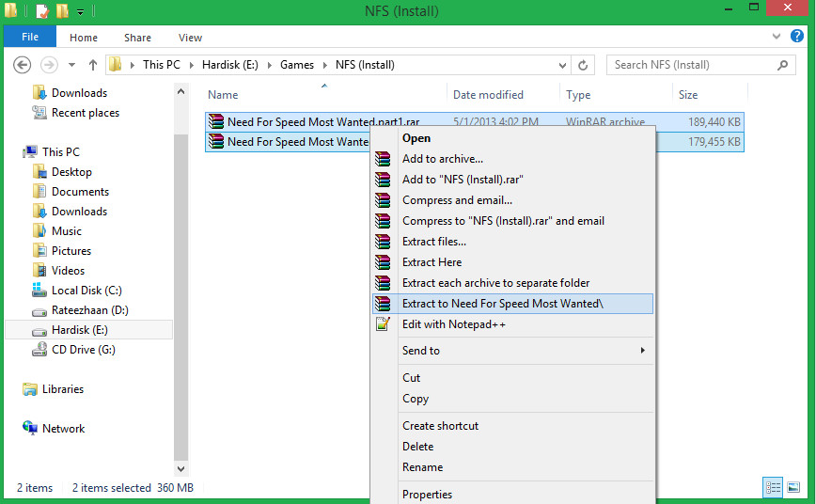Choose Cut from the context menu
816x504 pixels.
point(512,378)
